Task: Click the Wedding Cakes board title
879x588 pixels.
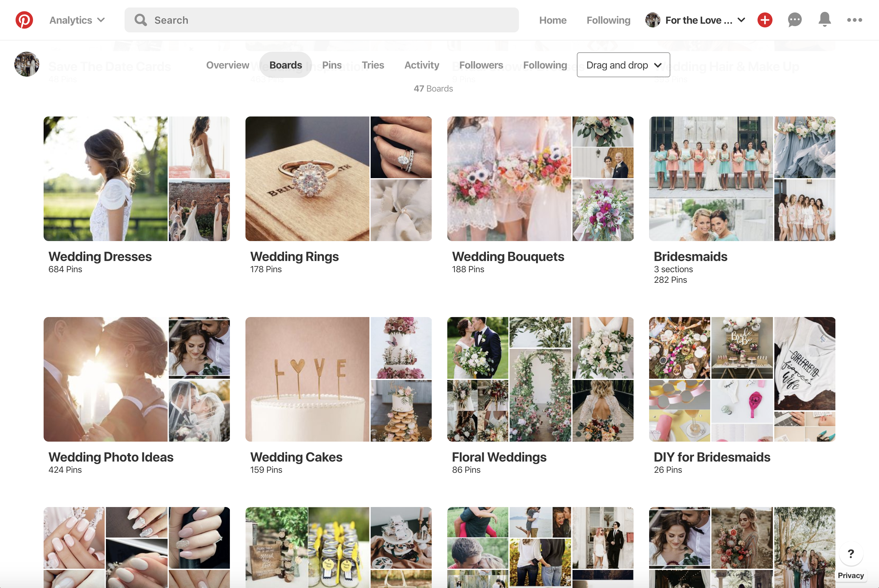Action: (x=296, y=457)
